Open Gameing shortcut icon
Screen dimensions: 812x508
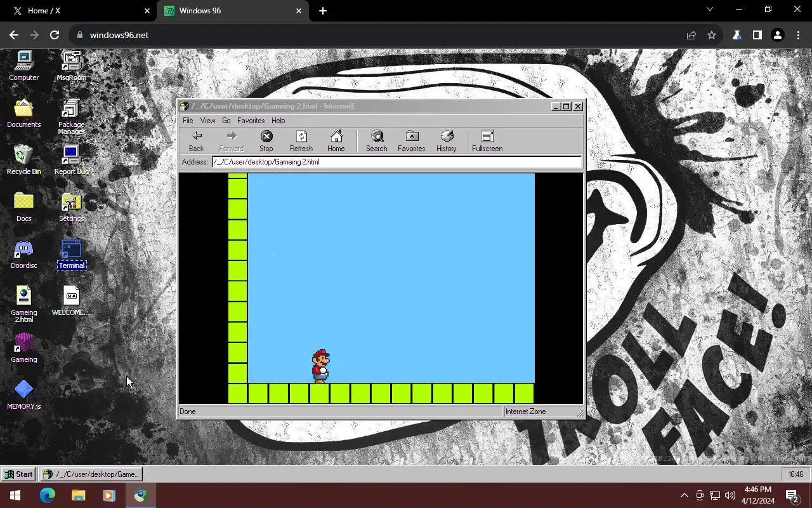(x=24, y=348)
